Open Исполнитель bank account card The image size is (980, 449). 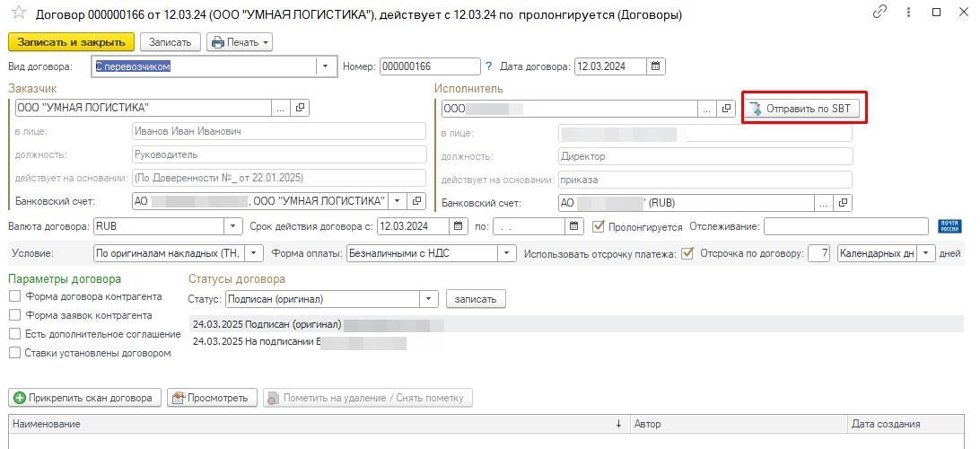click(x=843, y=203)
